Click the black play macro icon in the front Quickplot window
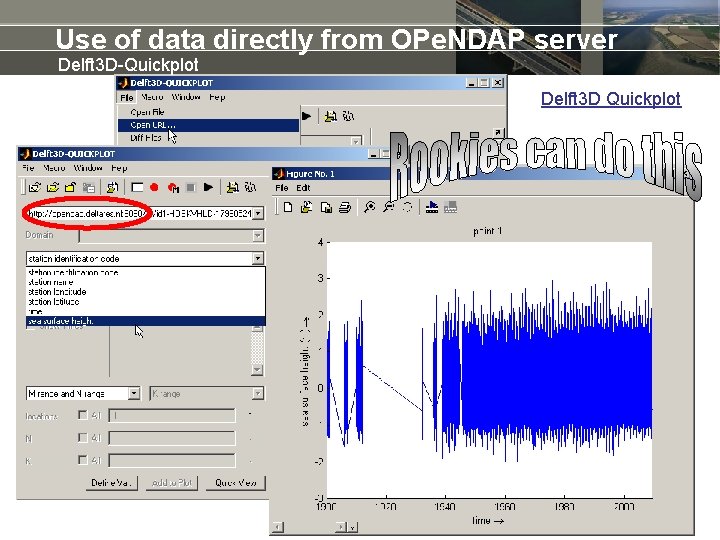The image size is (720, 540). pyautogui.click(x=208, y=187)
